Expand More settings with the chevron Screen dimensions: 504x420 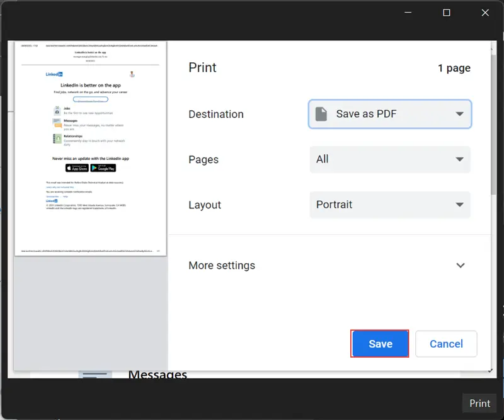(461, 266)
